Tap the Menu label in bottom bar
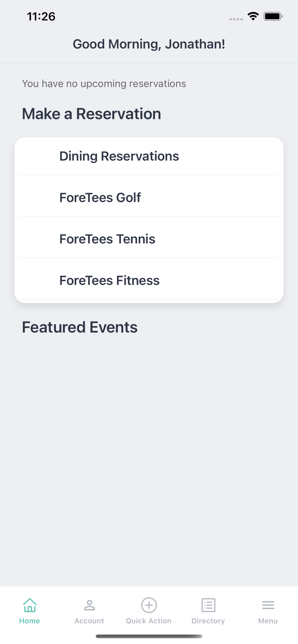This screenshot has height=644, width=298. point(268,620)
